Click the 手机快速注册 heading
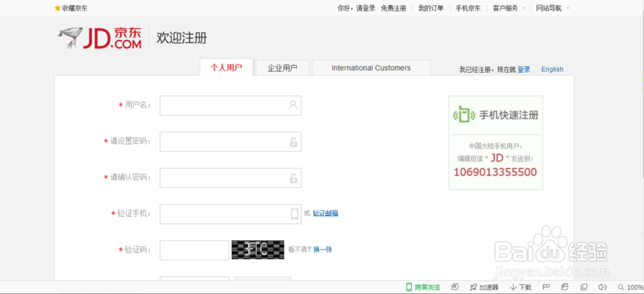644x294 pixels. (509, 115)
